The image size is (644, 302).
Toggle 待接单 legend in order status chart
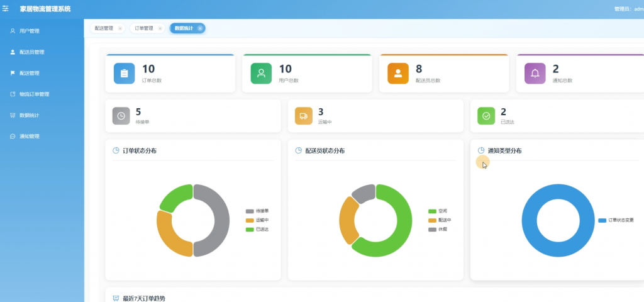coord(257,211)
